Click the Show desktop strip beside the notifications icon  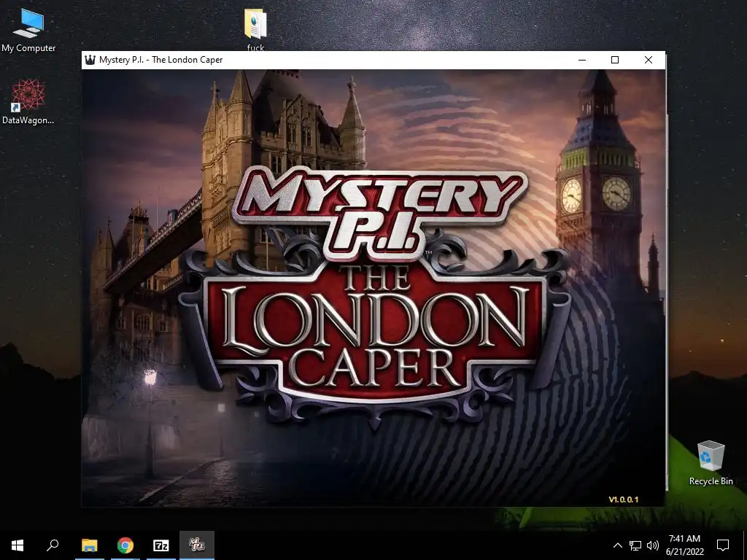[x=745, y=545]
